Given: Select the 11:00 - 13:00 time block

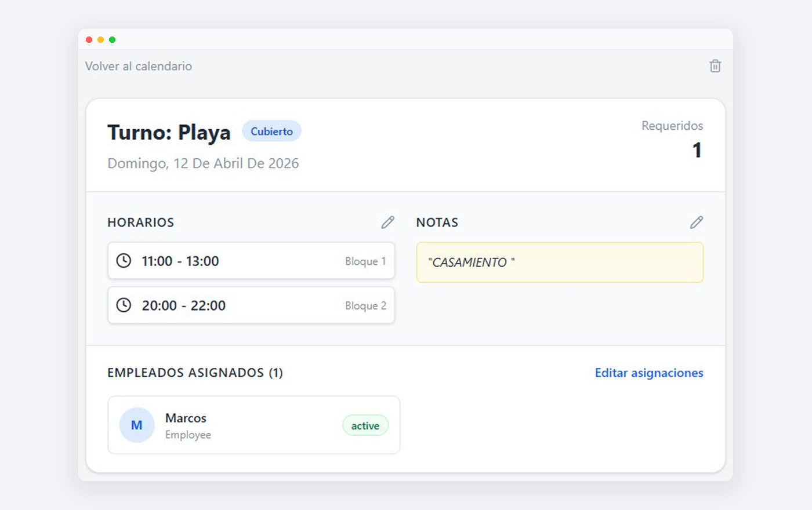Looking at the screenshot, I should pyautogui.click(x=251, y=261).
